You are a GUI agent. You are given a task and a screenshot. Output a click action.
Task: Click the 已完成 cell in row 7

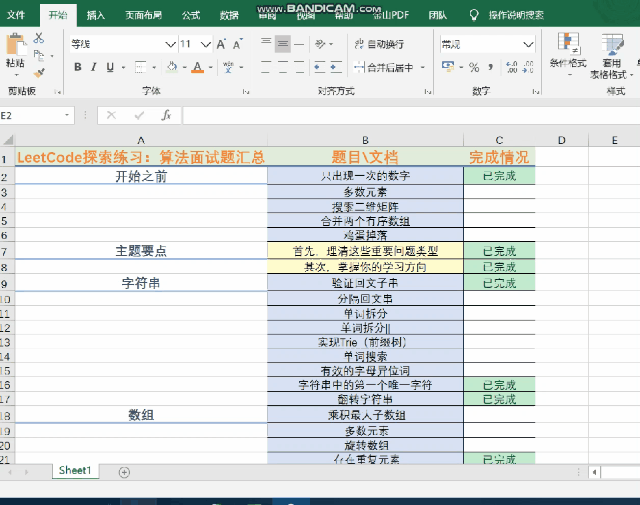click(499, 251)
